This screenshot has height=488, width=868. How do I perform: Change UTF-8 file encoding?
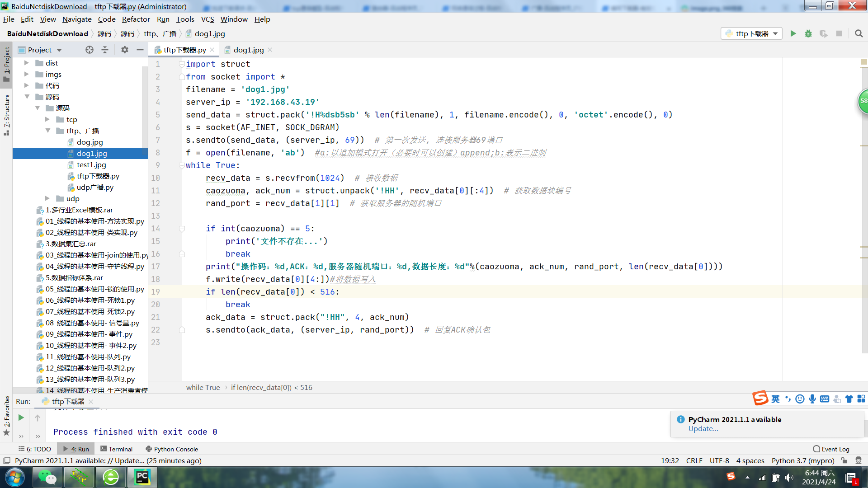click(x=719, y=460)
